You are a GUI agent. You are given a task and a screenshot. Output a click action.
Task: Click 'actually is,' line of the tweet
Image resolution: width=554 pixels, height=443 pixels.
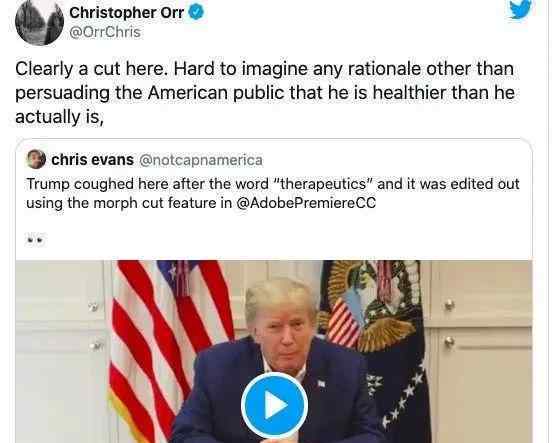59,117
